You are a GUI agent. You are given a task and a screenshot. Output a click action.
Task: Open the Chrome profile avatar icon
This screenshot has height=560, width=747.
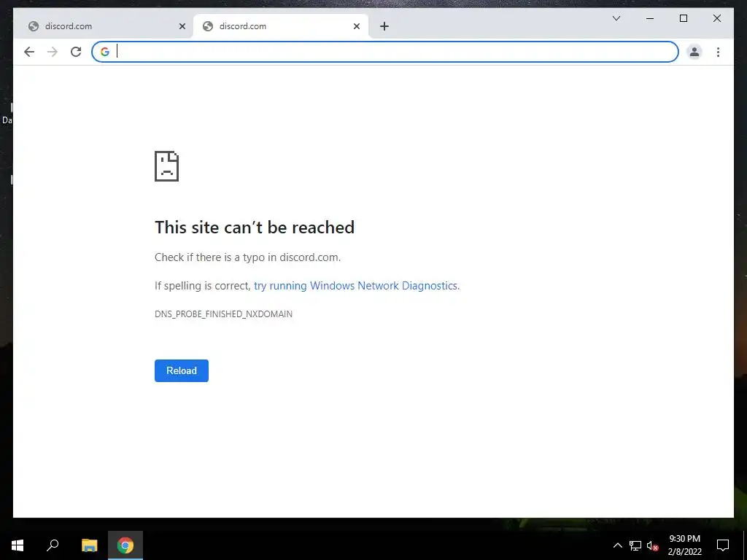(694, 52)
